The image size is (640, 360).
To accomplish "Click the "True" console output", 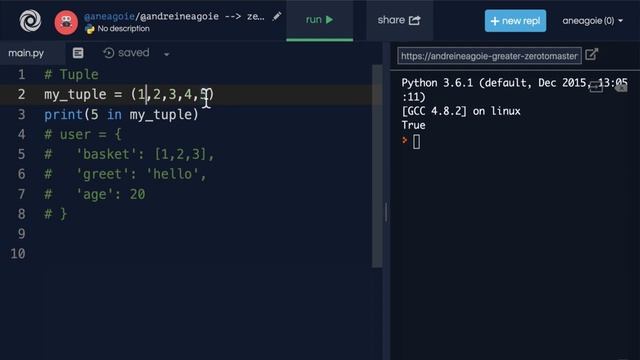I will (413, 125).
